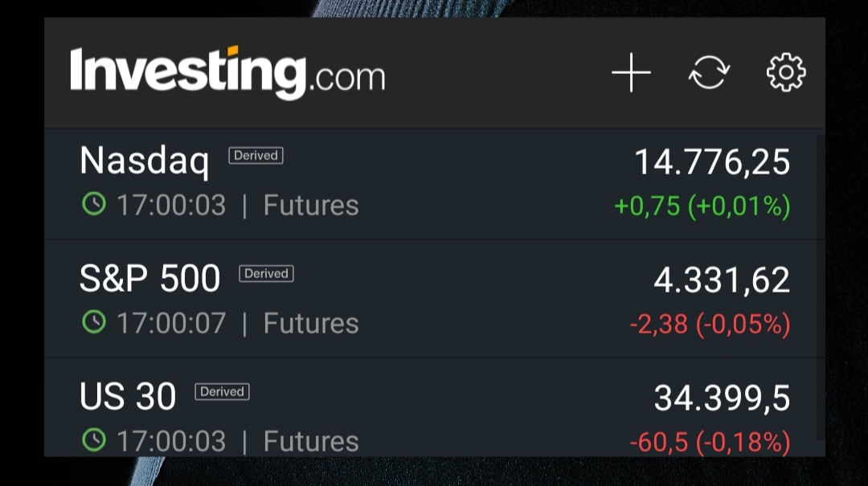Open widget settings gear icon
Screen dimensions: 868x486
click(x=786, y=73)
